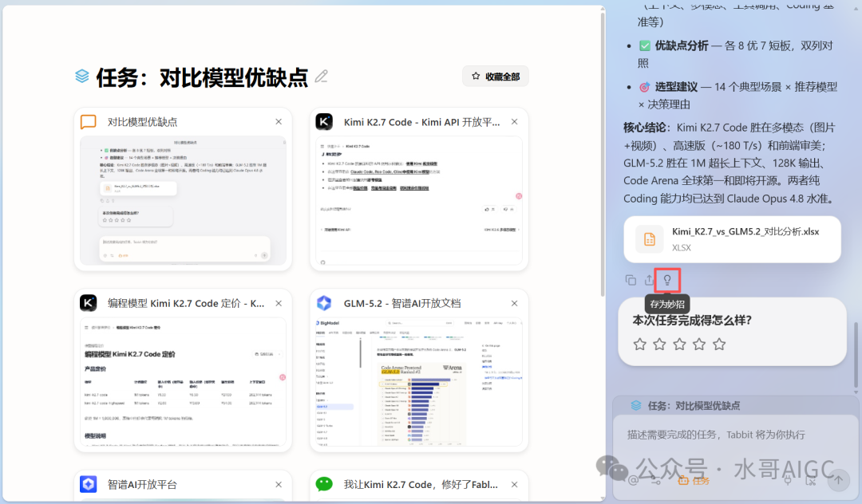Click the 收藏全部 button
Screen dimensions: 862x504
click(496, 77)
